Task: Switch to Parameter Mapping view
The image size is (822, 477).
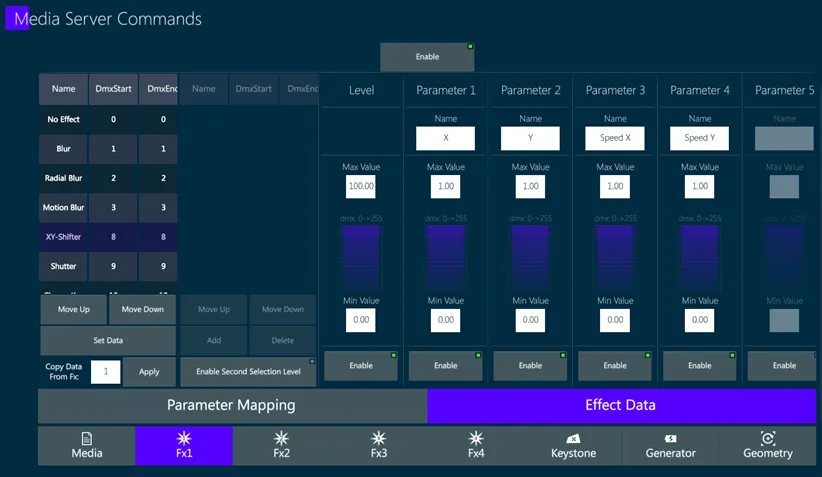Action: (232, 405)
